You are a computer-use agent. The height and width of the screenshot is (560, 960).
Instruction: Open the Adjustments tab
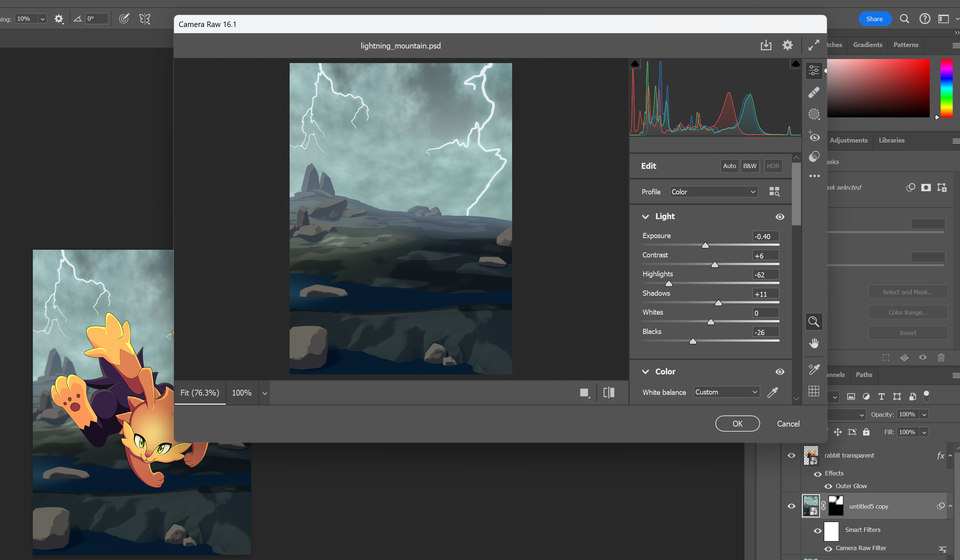pyautogui.click(x=848, y=140)
